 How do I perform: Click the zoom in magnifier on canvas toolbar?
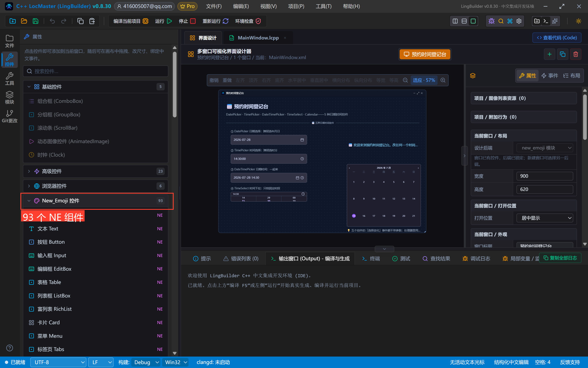[x=443, y=80]
